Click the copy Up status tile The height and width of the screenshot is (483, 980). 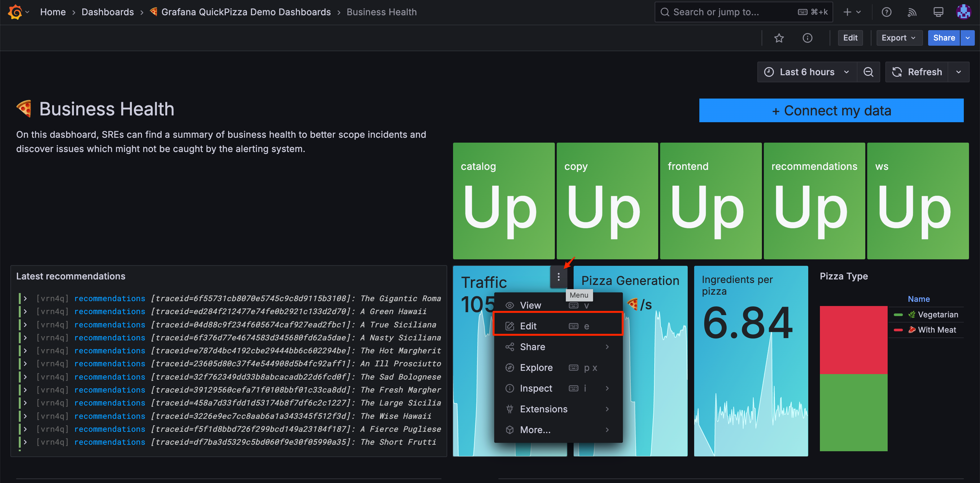click(607, 201)
